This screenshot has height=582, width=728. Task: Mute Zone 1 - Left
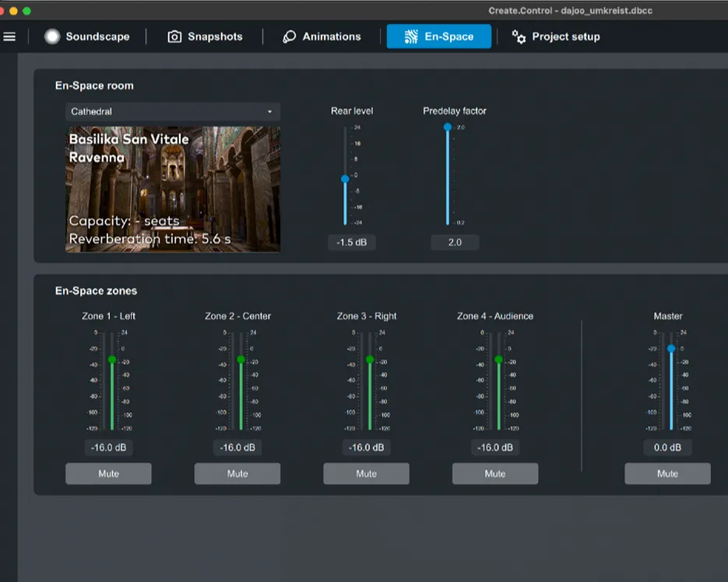108,474
